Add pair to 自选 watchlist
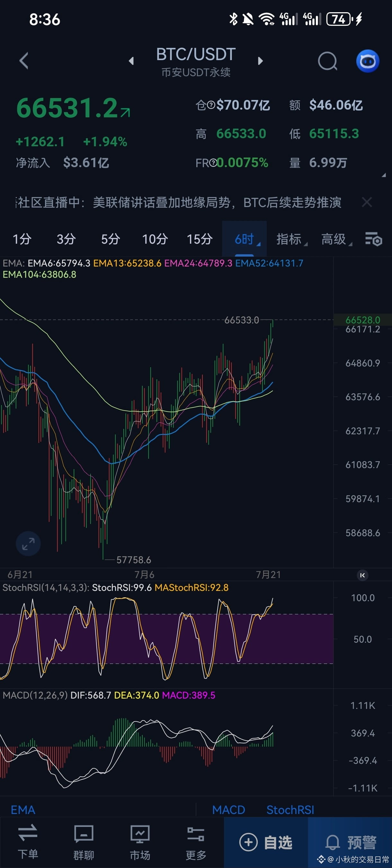 pos(266,842)
